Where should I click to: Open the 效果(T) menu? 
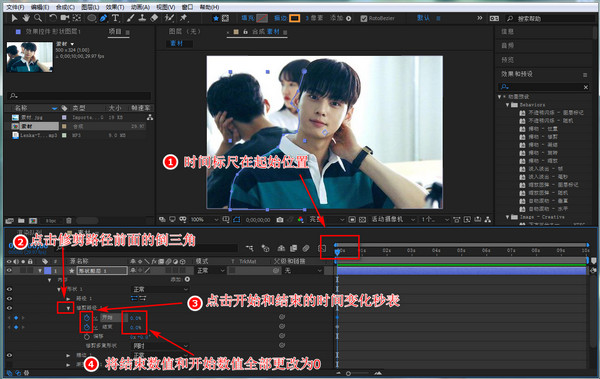coord(115,7)
